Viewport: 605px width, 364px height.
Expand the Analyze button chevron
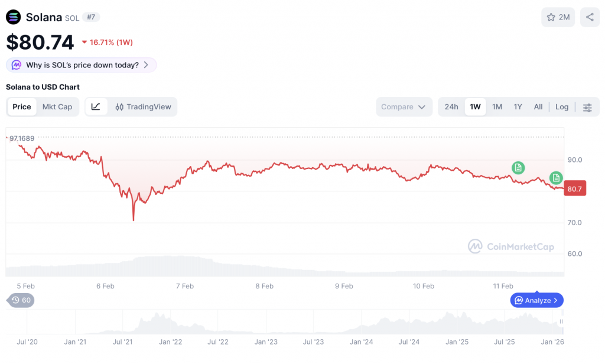tap(556, 300)
